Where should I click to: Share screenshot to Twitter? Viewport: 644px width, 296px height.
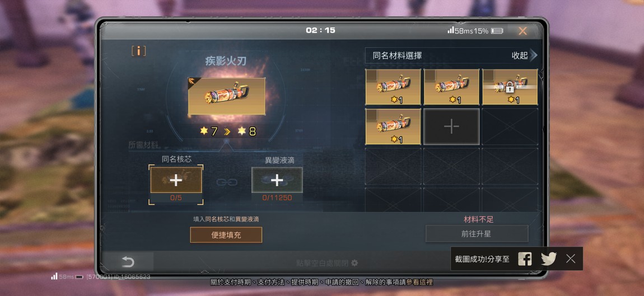click(549, 259)
